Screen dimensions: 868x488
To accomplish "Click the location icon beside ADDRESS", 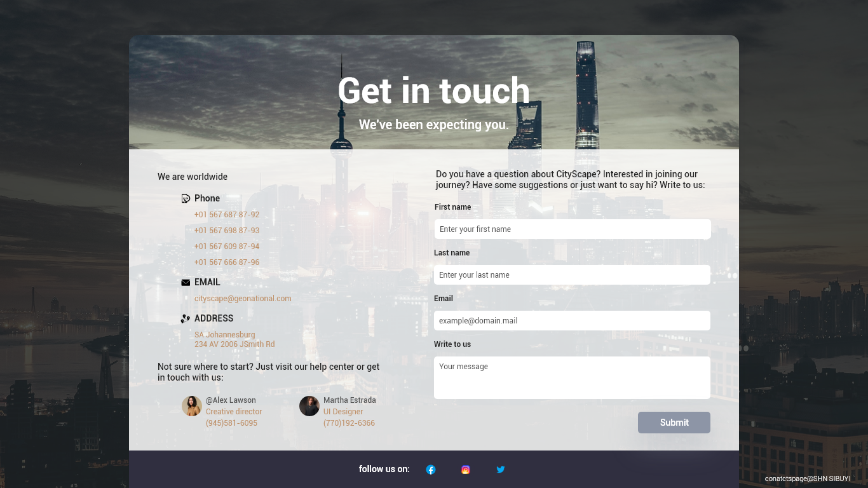I will (x=186, y=319).
